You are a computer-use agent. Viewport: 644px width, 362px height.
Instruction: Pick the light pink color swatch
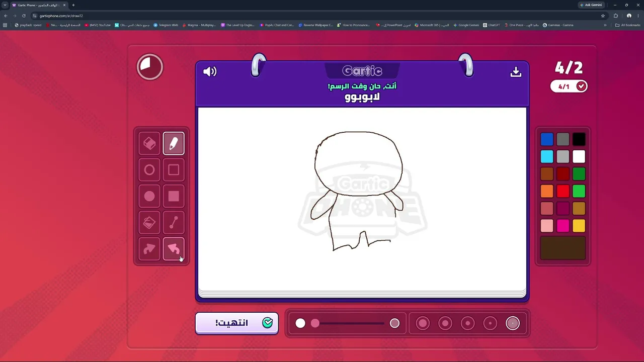pos(547,226)
